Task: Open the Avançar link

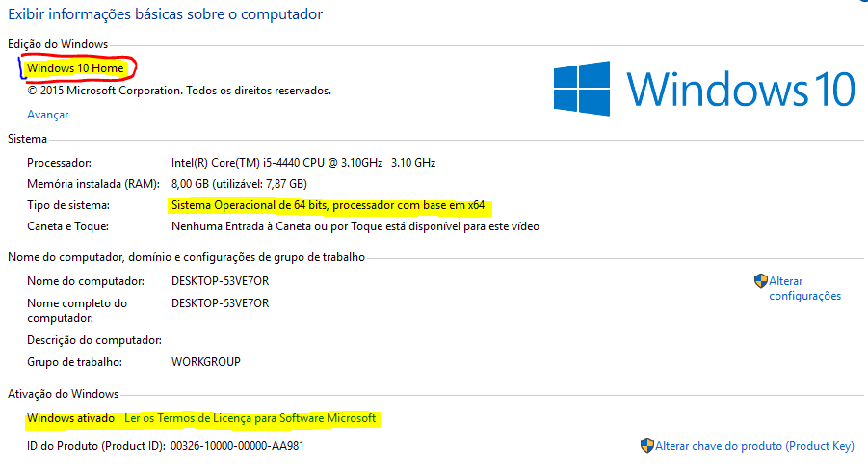Action: (47, 115)
